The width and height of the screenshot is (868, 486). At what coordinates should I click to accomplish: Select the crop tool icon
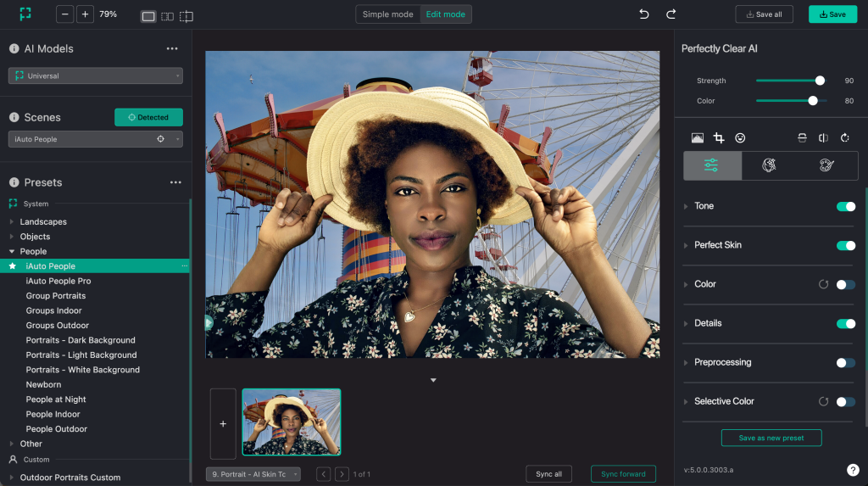tap(719, 137)
